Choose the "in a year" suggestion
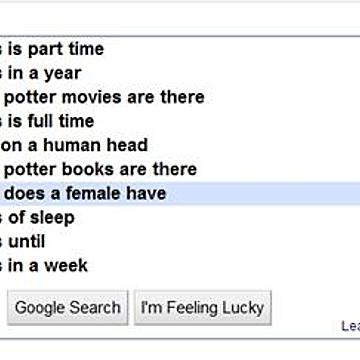This screenshot has height=360, width=360. click(180, 74)
